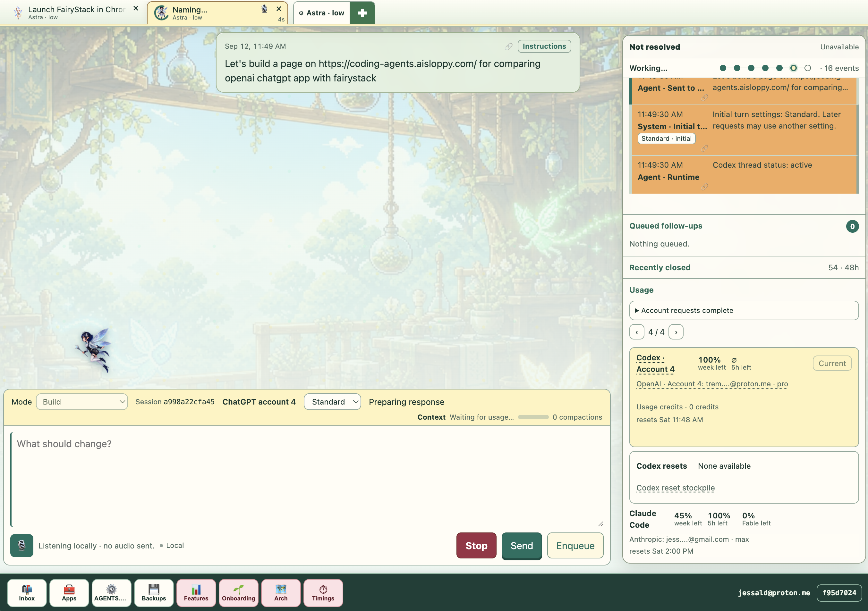Click link icon under System · Initial event
The image size is (868, 611).
coord(705,148)
